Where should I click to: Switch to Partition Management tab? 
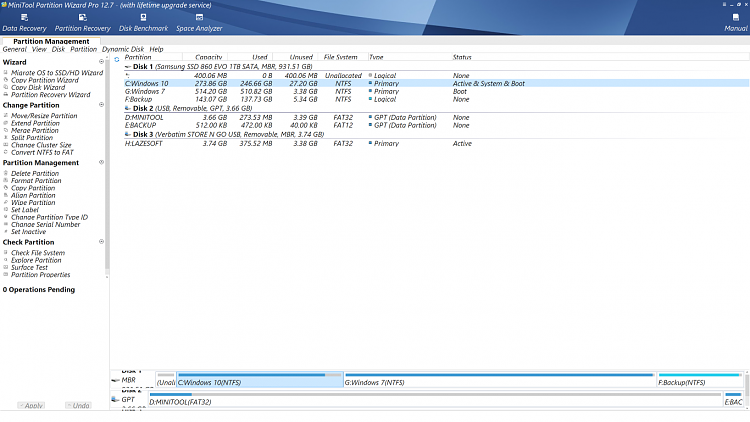click(x=51, y=41)
